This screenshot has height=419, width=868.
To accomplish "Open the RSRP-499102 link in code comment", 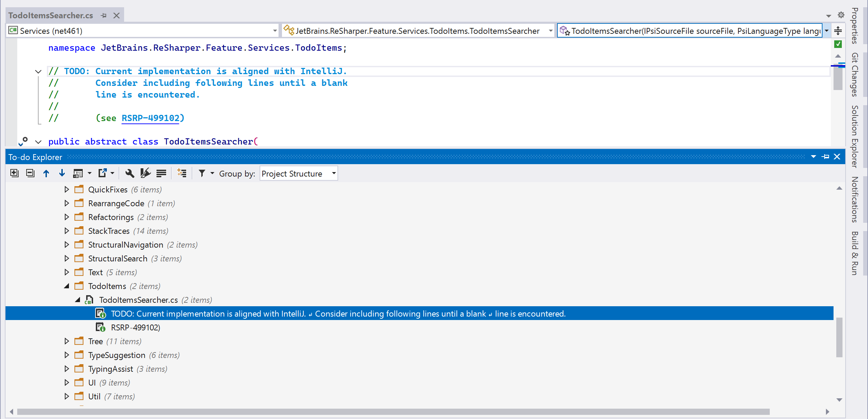I will point(151,118).
